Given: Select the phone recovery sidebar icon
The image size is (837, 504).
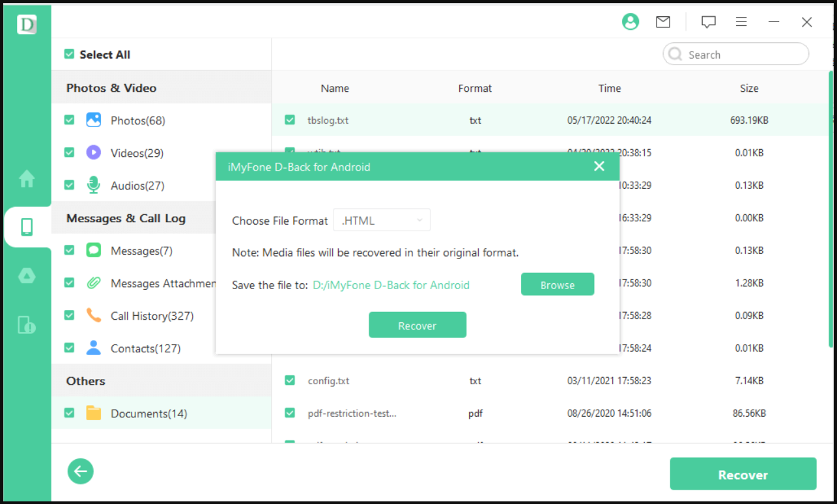Looking at the screenshot, I should (x=27, y=227).
